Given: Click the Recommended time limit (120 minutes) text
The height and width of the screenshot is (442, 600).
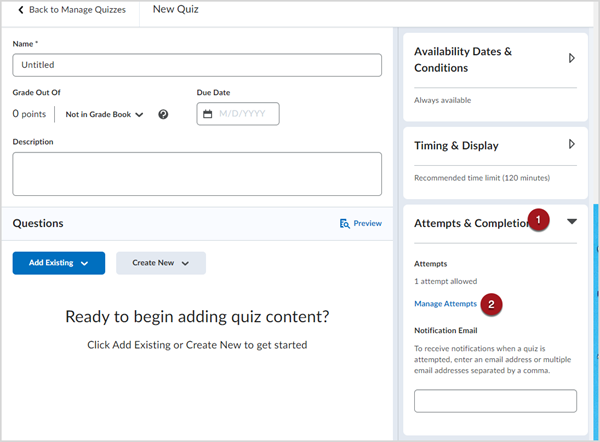Looking at the screenshot, I should [482, 178].
